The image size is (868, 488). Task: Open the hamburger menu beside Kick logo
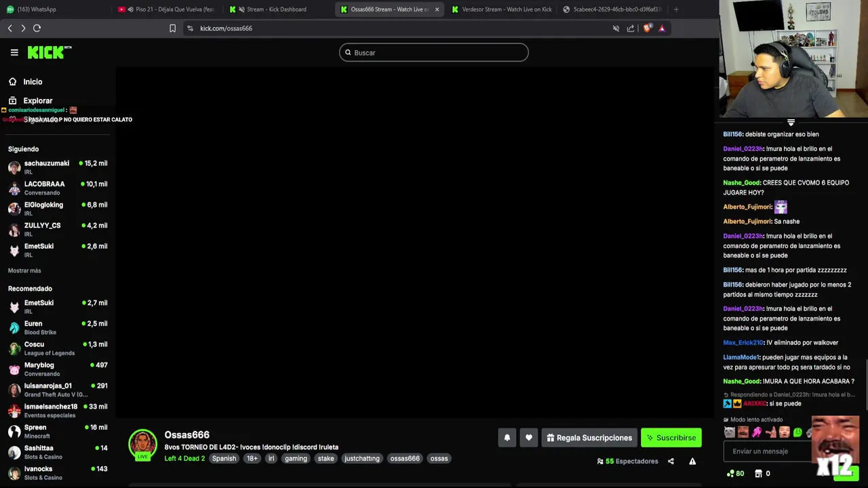14,52
